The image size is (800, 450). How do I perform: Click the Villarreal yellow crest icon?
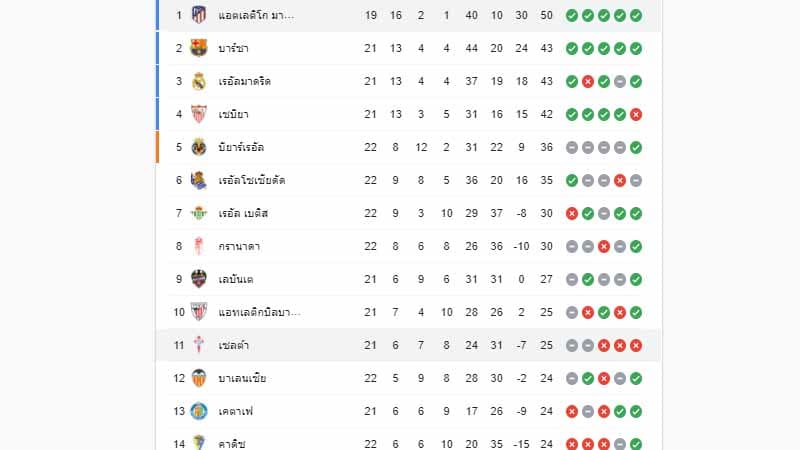(199, 147)
